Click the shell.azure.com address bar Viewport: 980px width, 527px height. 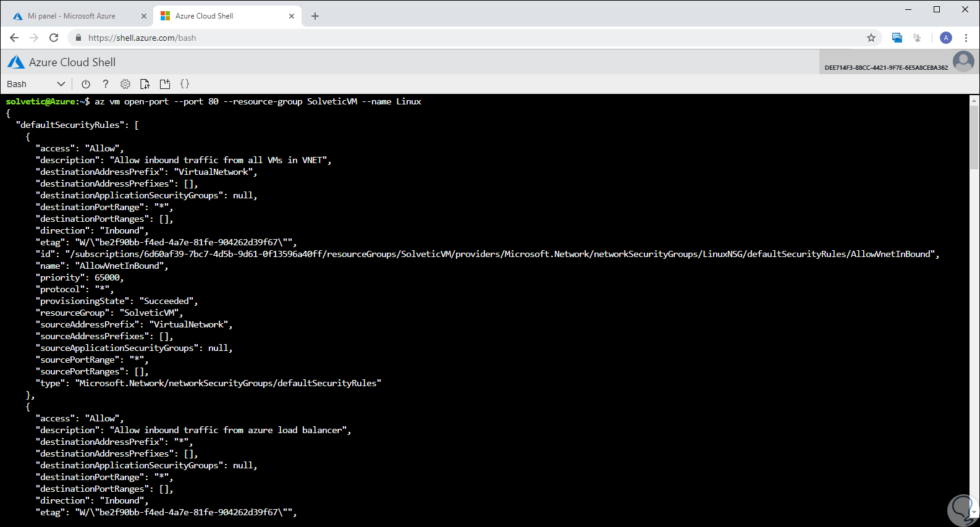[433, 38]
